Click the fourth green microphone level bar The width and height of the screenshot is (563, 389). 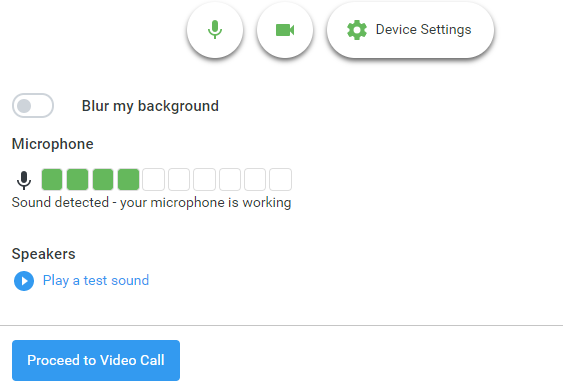point(129,179)
